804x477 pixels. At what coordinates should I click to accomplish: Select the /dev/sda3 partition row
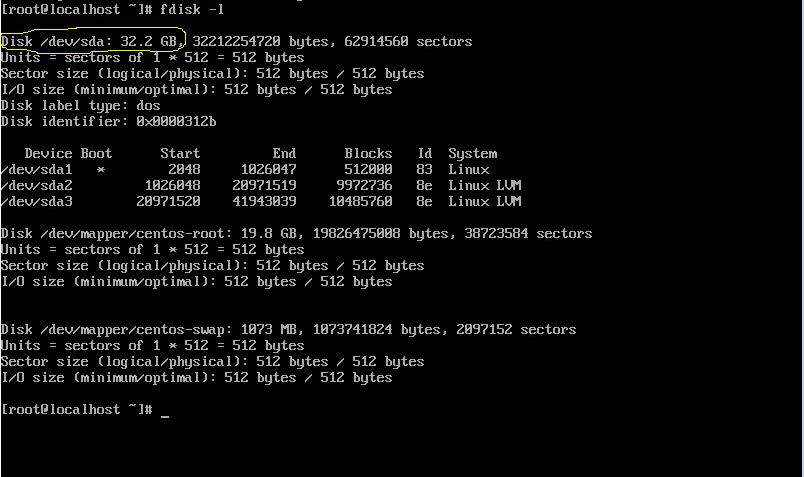pyautogui.click(x=261, y=201)
